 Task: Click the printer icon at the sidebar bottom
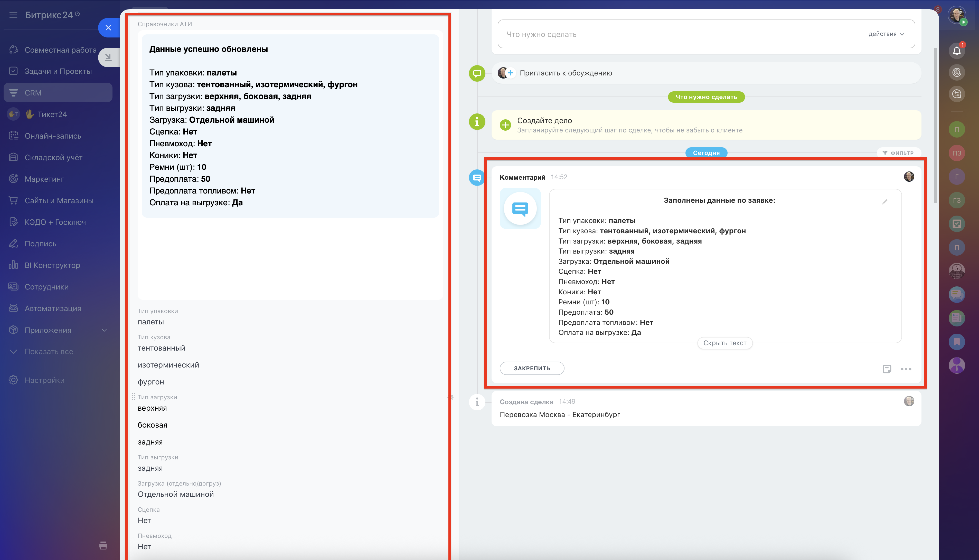pos(103,545)
